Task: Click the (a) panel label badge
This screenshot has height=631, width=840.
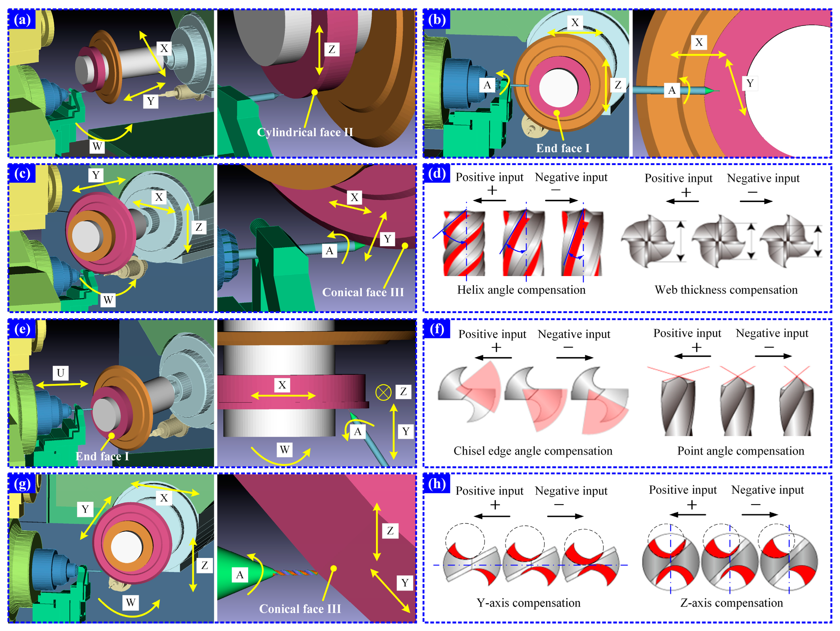Action: click(x=22, y=19)
